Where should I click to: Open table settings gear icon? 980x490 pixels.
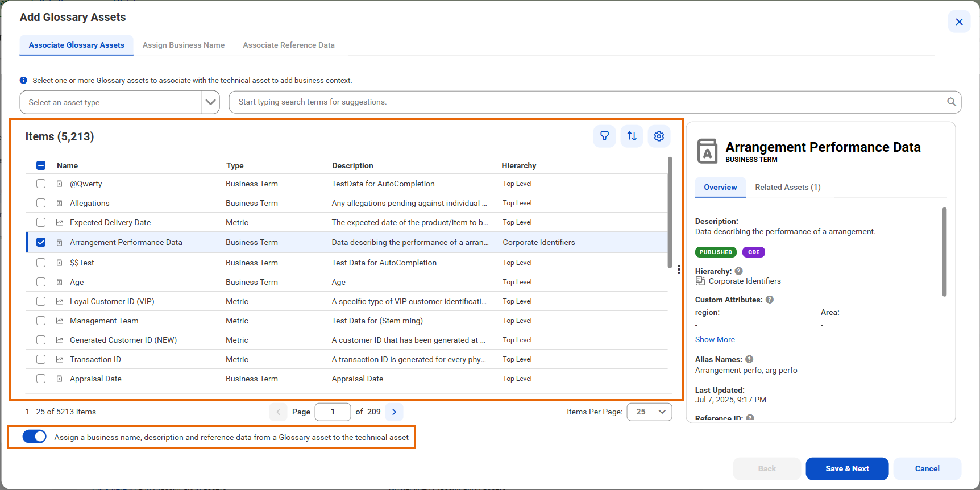(x=659, y=136)
